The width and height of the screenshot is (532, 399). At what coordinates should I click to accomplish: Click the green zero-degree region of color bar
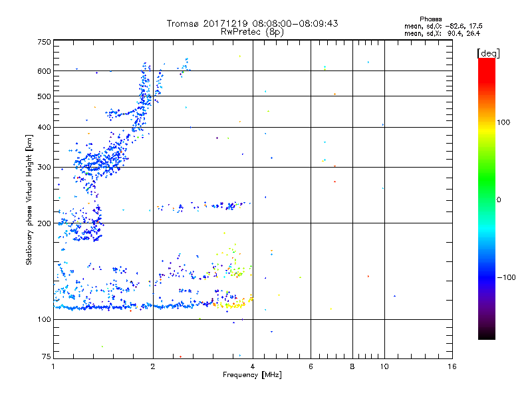point(487,199)
